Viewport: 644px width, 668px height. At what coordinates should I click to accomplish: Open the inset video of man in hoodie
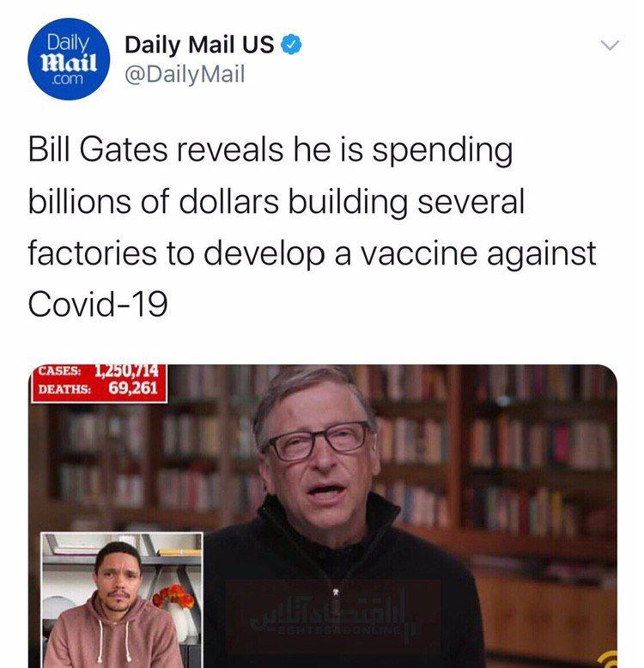point(122,600)
